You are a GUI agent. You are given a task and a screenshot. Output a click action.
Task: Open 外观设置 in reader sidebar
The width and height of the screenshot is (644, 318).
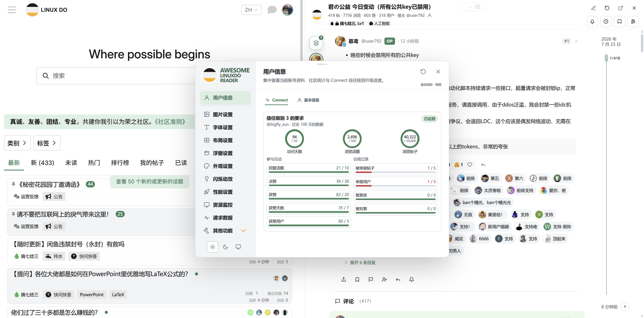point(225,166)
